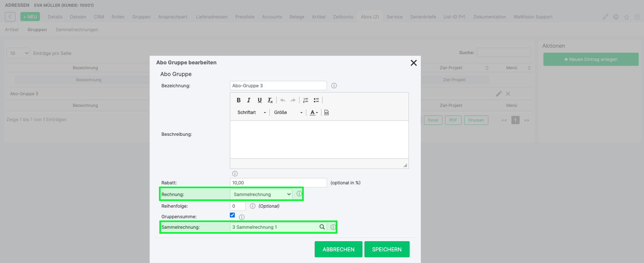Toggle bold formatting in the description editor
The image size is (644, 263).
pyautogui.click(x=239, y=100)
